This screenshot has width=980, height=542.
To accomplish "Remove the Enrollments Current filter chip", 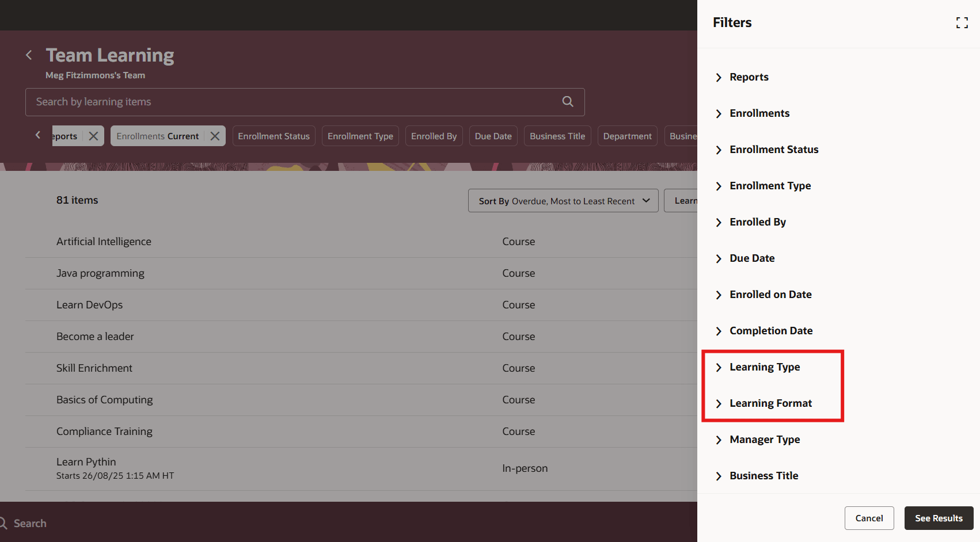I will 215,136.
